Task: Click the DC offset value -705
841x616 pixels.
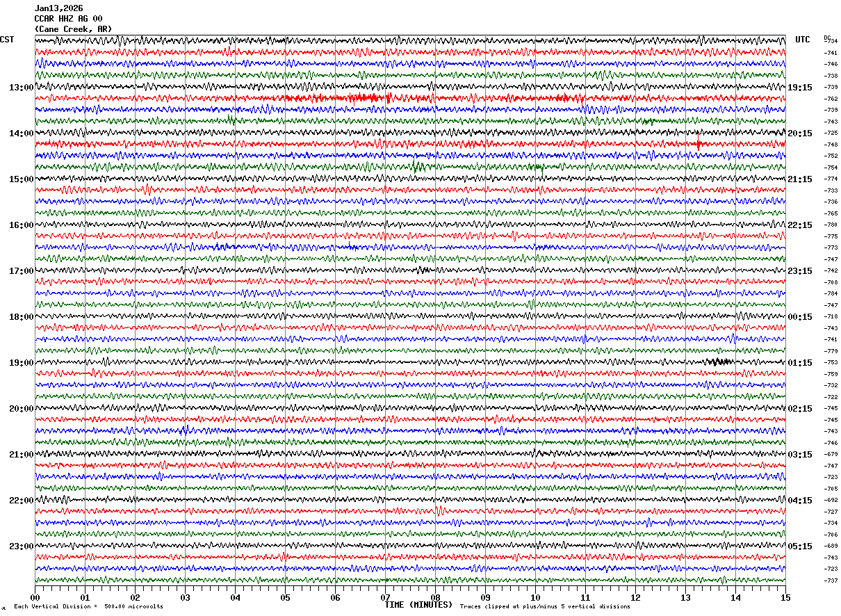Action: pos(831,489)
